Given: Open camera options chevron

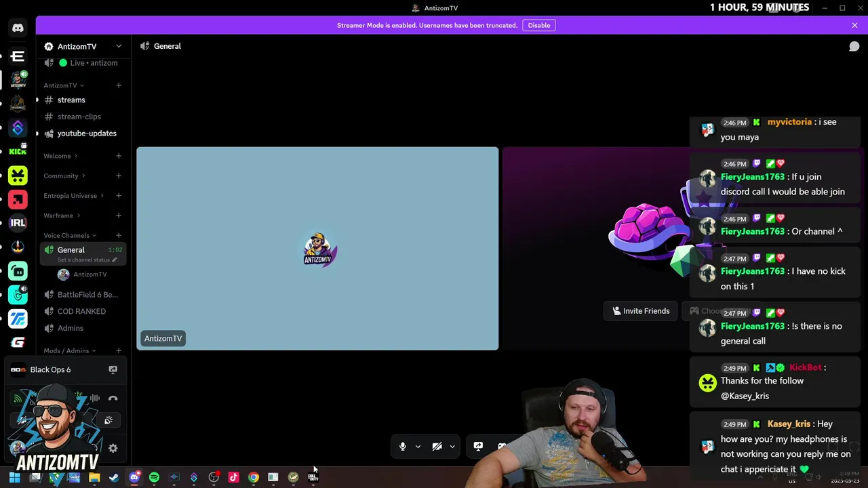Looking at the screenshot, I should coord(452,447).
